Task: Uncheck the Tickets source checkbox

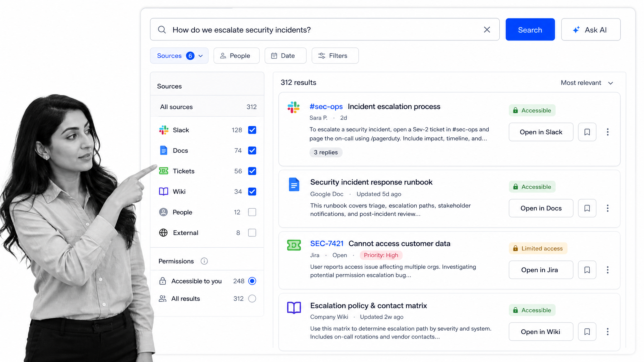Action: click(252, 171)
